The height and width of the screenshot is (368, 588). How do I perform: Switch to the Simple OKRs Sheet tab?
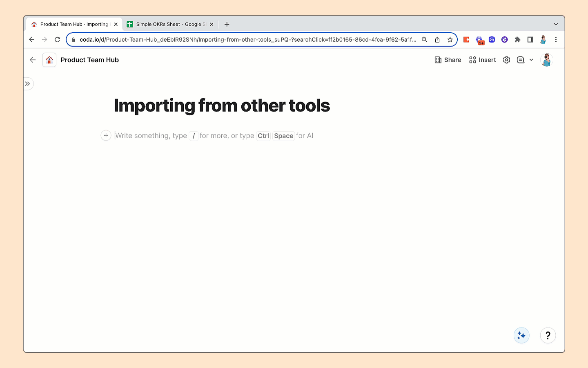pos(170,25)
